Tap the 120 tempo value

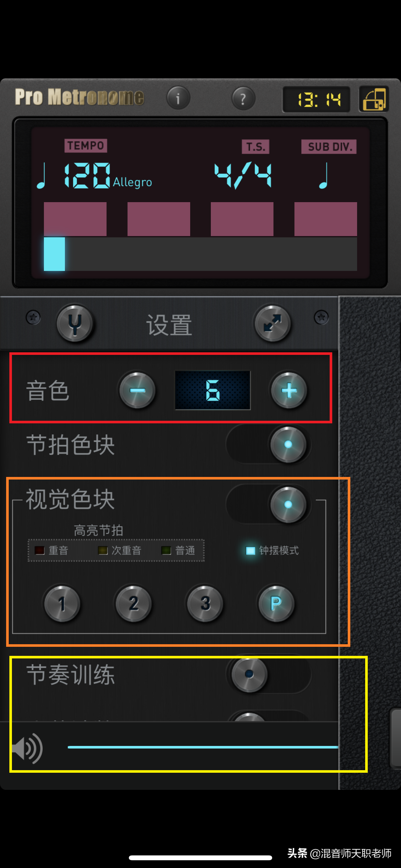click(x=87, y=175)
